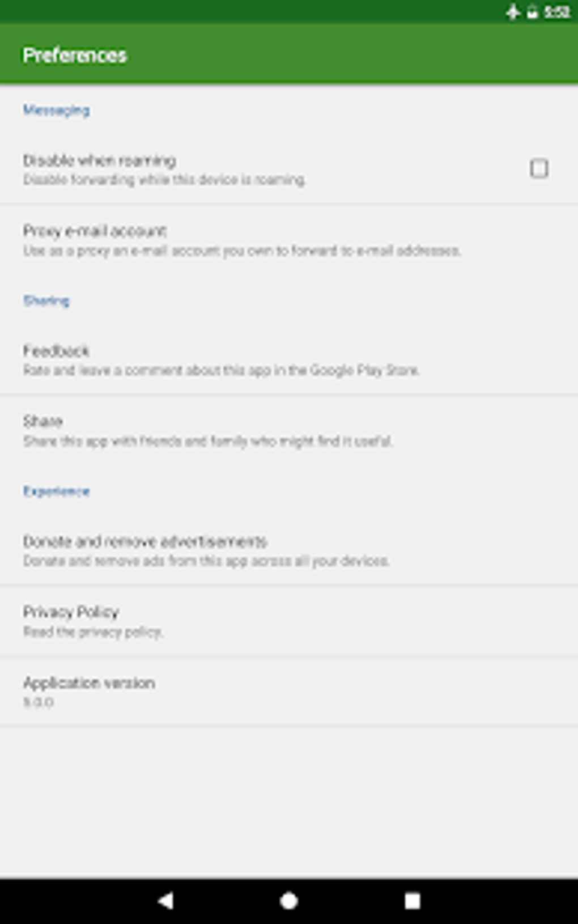578x924 pixels.
Task: Tap the battery status icon
Action: tap(532, 12)
